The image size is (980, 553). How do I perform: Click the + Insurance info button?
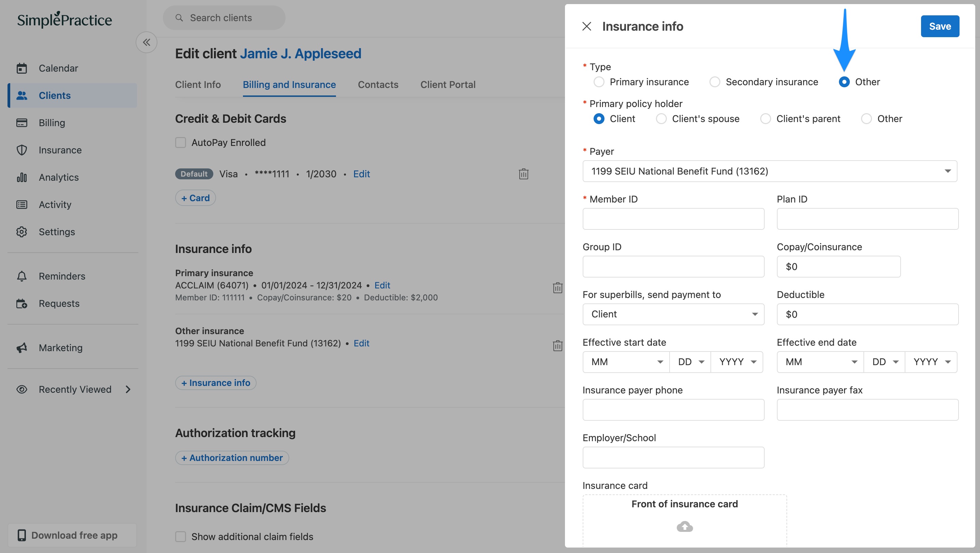(216, 383)
